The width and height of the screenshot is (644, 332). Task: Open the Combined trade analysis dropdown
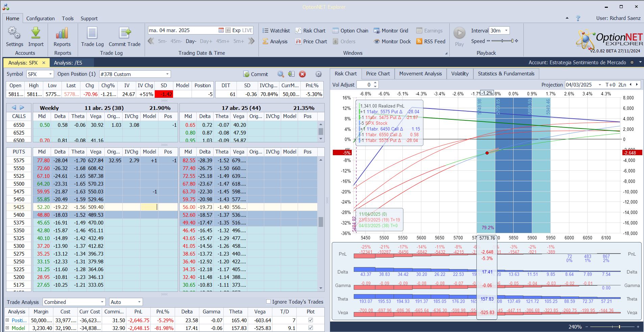[x=102, y=302]
